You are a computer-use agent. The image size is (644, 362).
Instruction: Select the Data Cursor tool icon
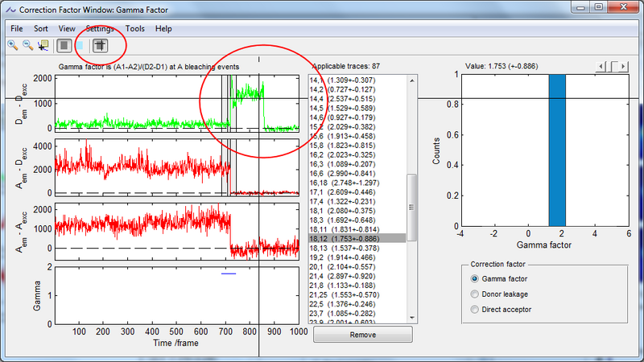pos(43,45)
